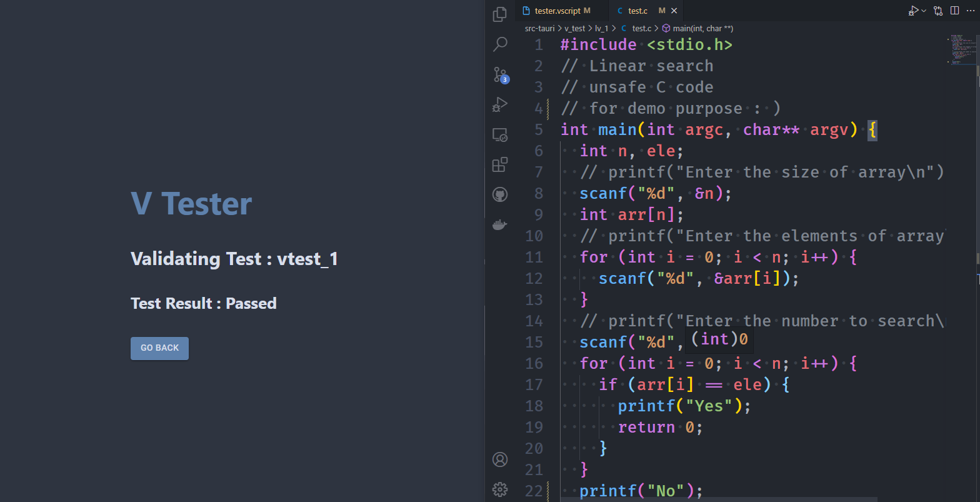Click the 'scanf("%d", &n);' line
980x502 pixels.
(x=656, y=194)
